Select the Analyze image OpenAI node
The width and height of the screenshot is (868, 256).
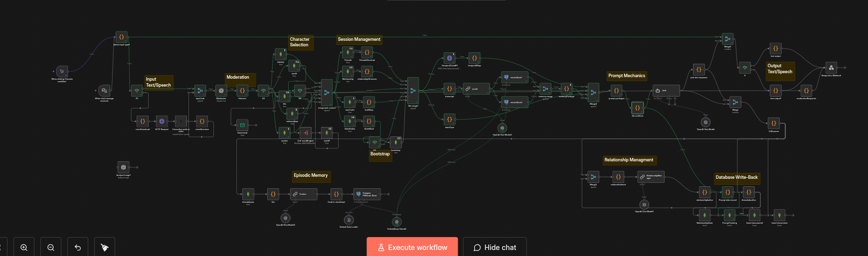tap(124, 167)
